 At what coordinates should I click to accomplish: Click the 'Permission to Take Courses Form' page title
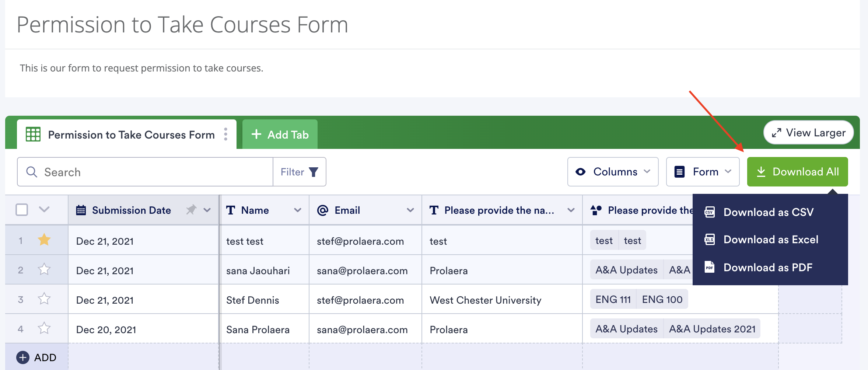point(182,25)
